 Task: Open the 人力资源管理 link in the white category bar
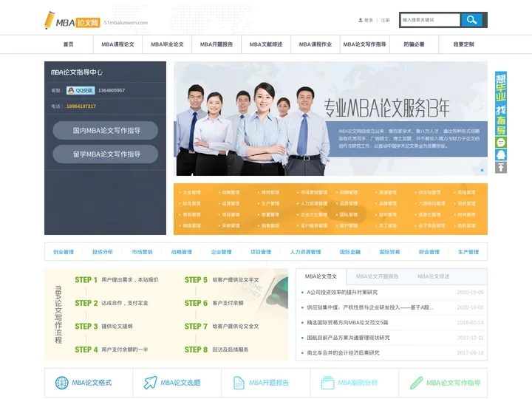click(305, 252)
